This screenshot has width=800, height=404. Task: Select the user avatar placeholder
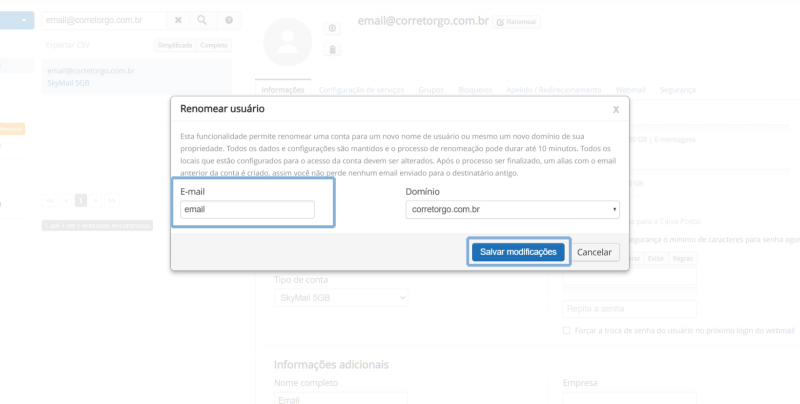(x=288, y=42)
